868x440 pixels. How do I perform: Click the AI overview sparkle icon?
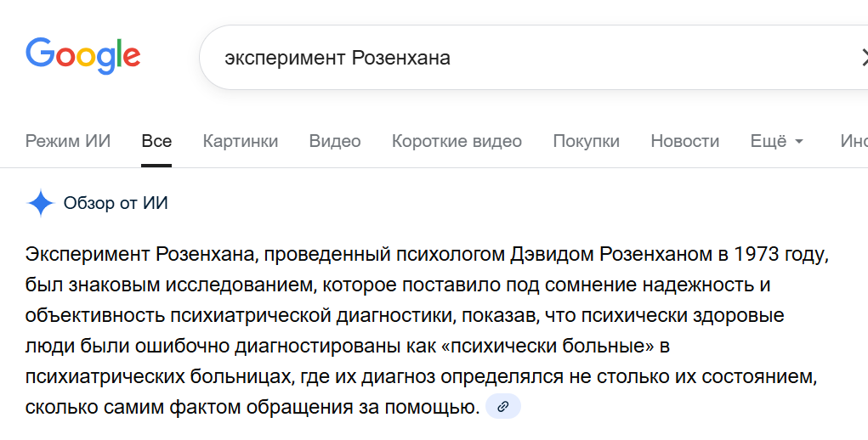click(x=40, y=203)
